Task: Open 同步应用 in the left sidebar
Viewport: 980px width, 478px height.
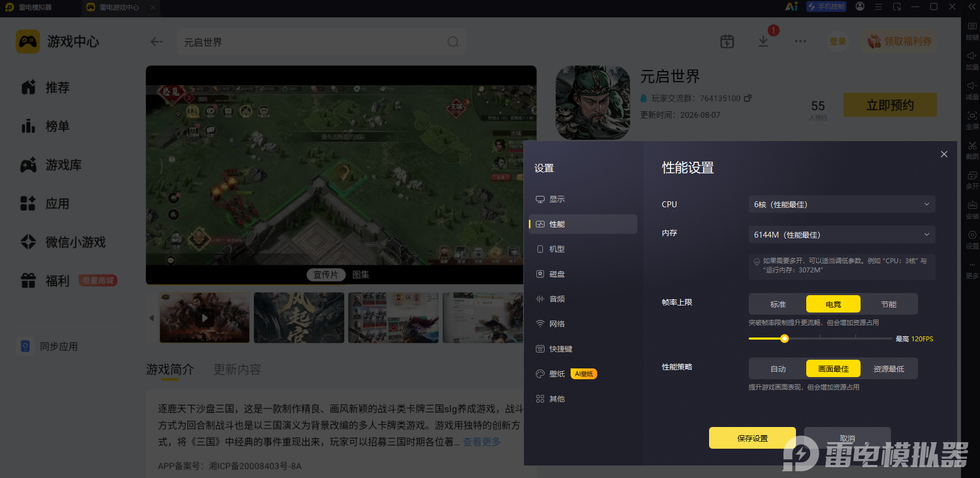Action: (x=49, y=346)
